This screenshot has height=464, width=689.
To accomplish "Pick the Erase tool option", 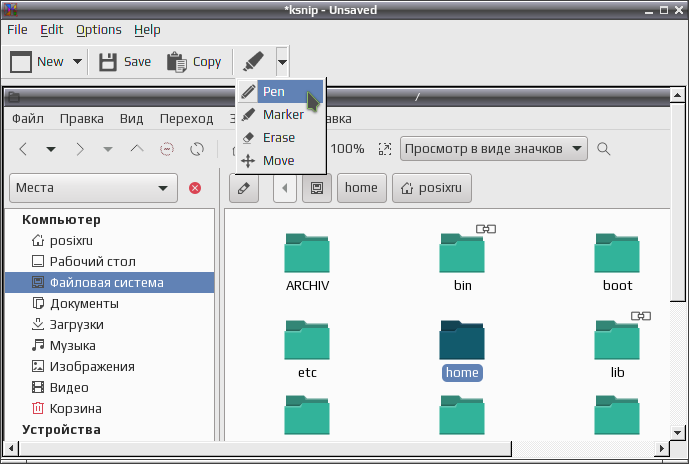I will point(281,138).
